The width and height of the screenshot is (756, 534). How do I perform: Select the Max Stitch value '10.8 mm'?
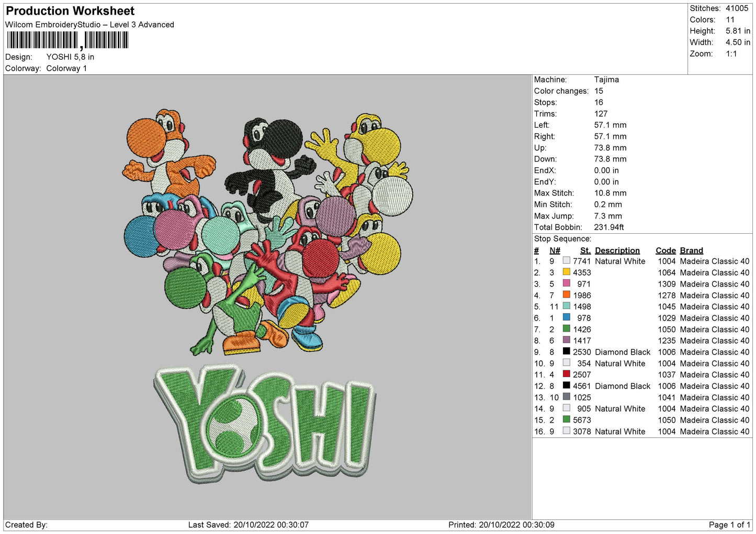point(610,193)
